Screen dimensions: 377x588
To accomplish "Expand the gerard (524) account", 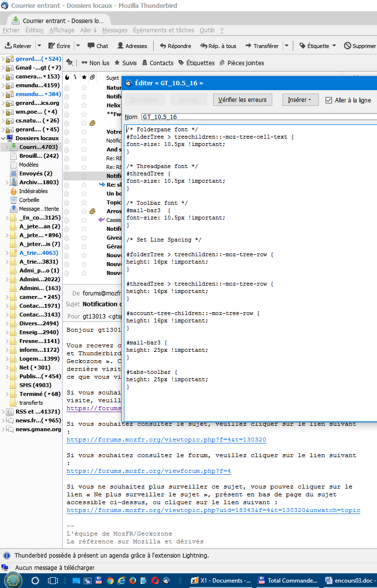I will click(x=3, y=59).
